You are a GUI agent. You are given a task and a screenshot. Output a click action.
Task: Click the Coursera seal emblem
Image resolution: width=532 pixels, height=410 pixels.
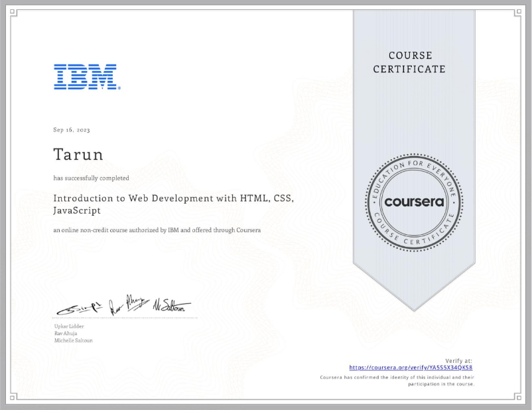[x=414, y=202]
